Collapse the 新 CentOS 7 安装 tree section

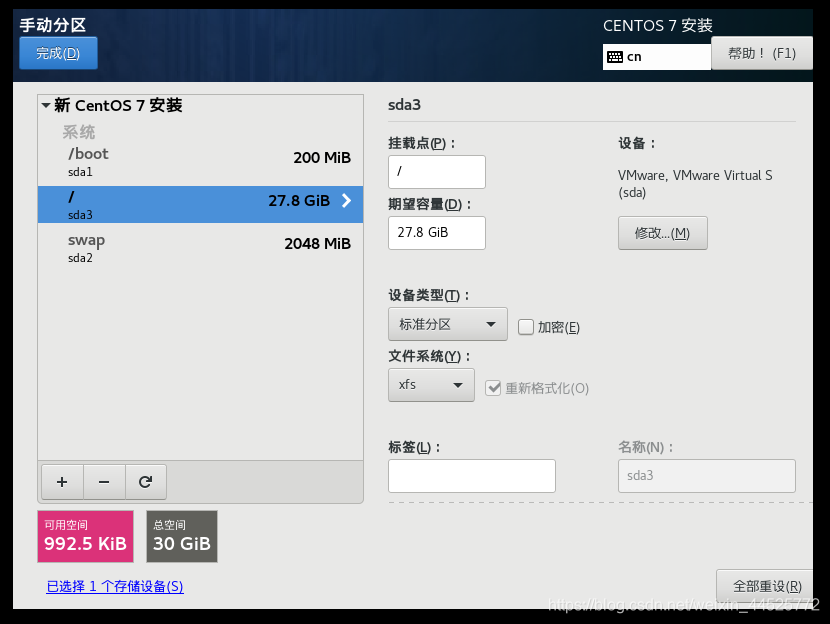coord(46,105)
